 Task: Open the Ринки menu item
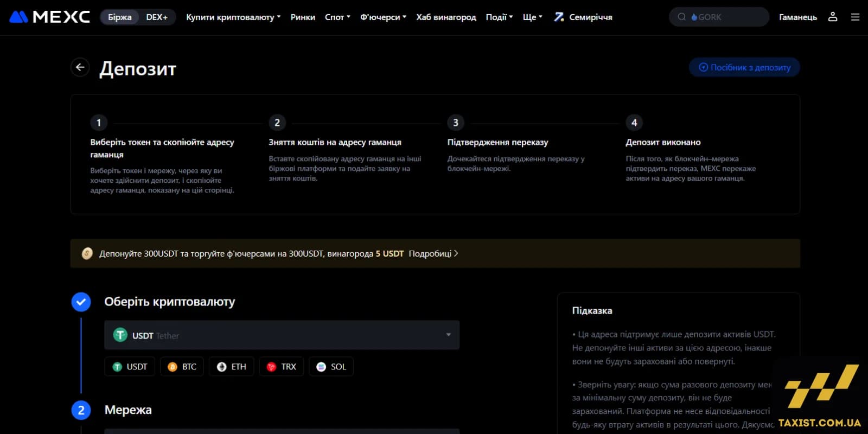[x=303, y=17]
